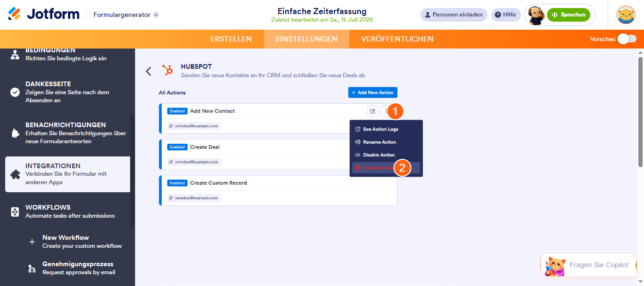Image resolution: width=644 pixels, height=286 pixels.
Task: Click the podcast mascot avatar beside Sprechen
Action: [536, 15]
